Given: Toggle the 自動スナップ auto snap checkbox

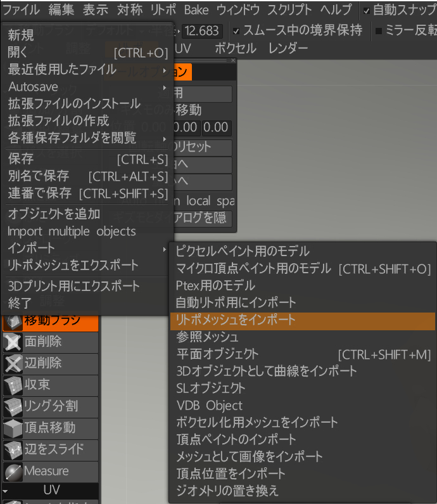Looking at the screenshot, I should (367, 10).
